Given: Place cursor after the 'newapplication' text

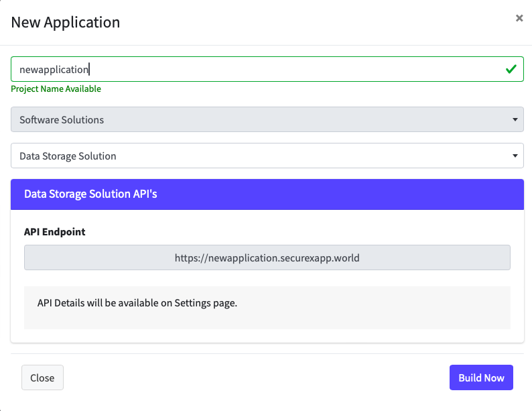Looking at the screenshot, I should pos(90,69).
